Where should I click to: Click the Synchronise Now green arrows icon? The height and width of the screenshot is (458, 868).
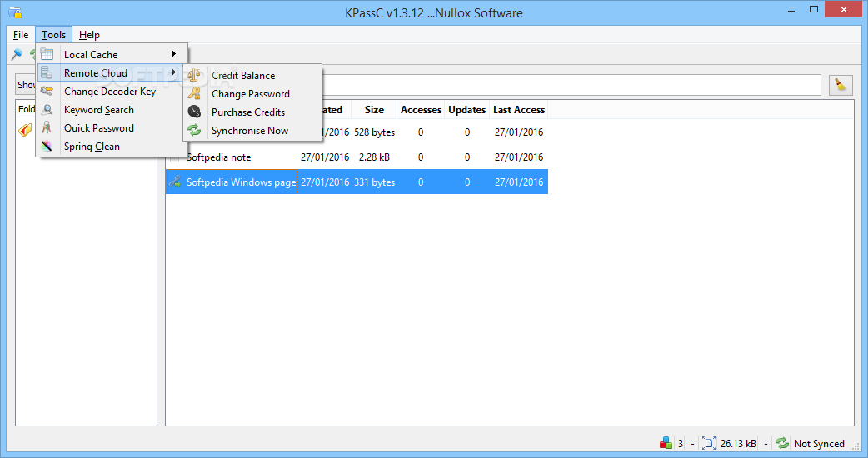[194, 131]
